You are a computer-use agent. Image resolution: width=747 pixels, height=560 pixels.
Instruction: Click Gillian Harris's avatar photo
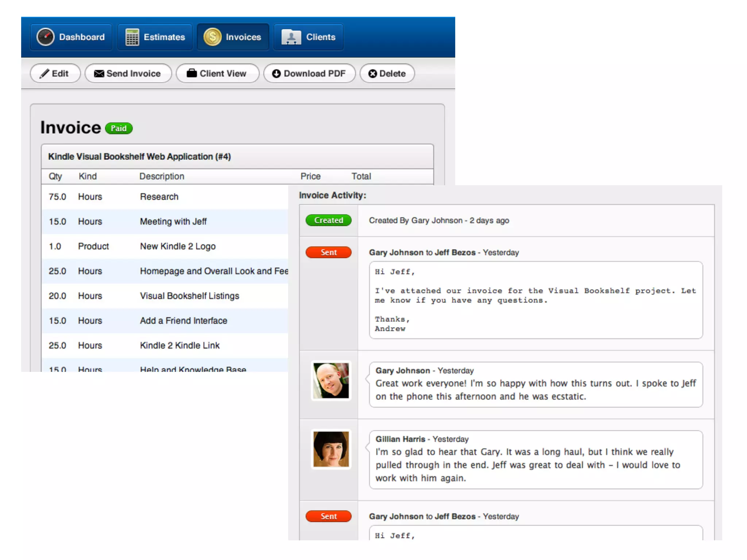pyautogui.click(x=331, y=449)
